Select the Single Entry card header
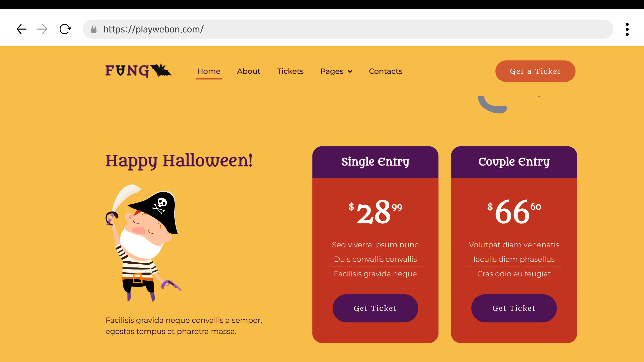 point(375,162)
